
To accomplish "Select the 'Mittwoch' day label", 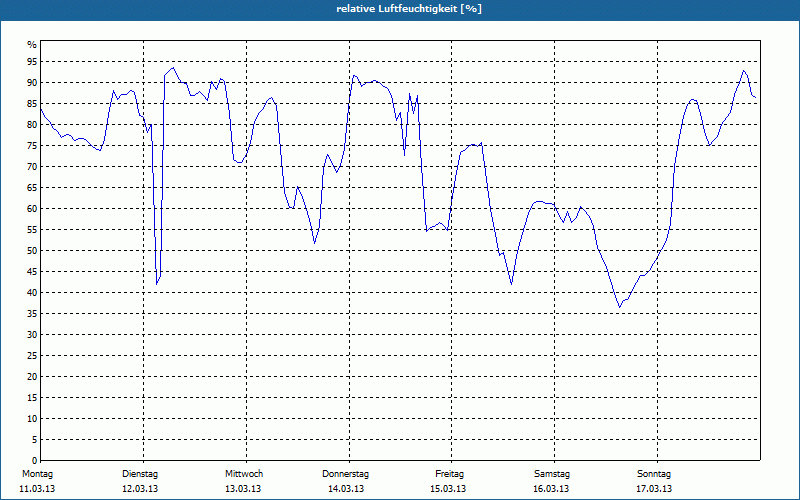I will 244,474.
